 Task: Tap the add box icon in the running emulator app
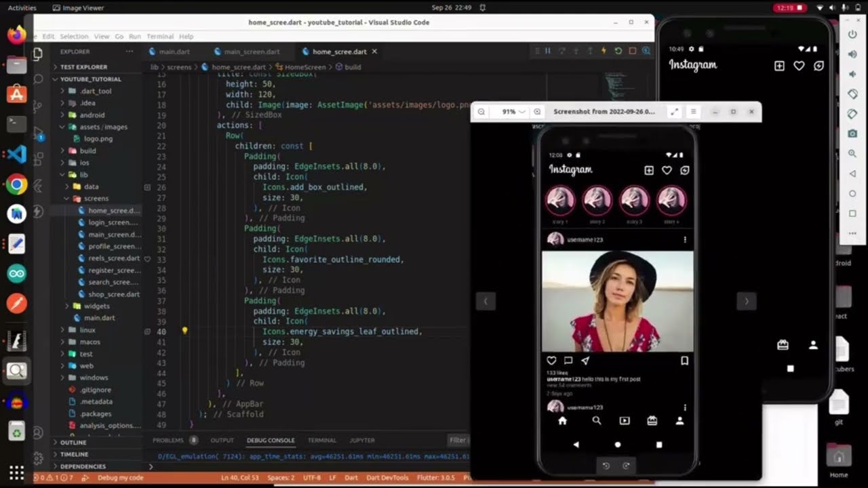[x=779, y=66]
